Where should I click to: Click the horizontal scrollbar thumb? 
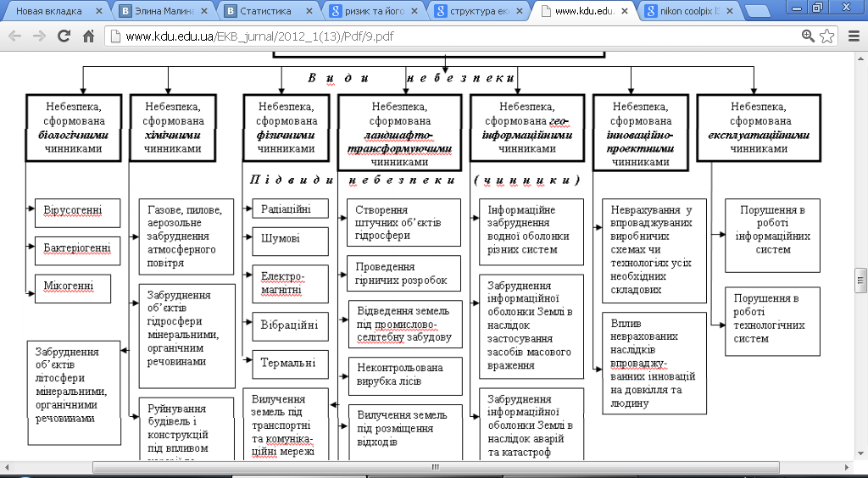pos(437,468)
